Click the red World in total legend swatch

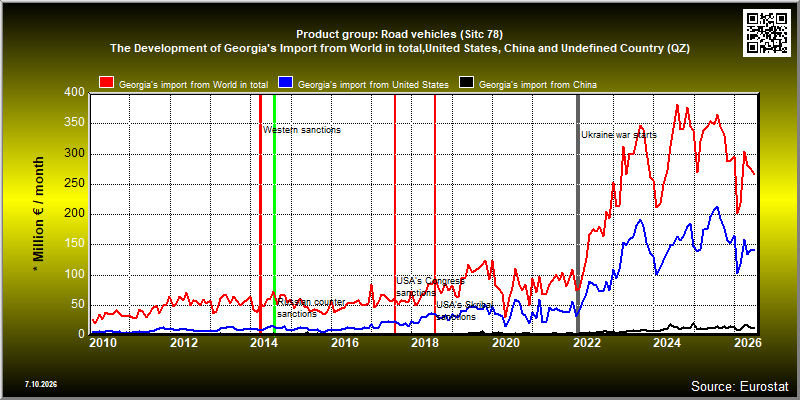click(107, 83)
